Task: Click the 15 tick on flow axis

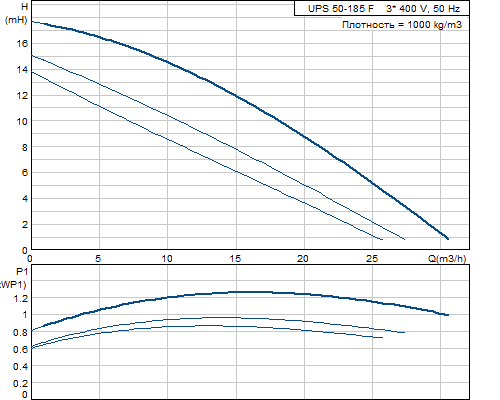Action: point(235,258)
